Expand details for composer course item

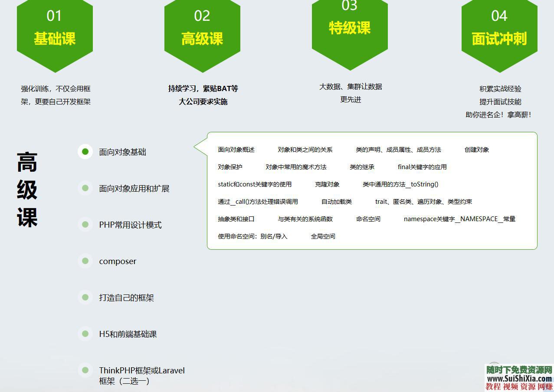click(117, 261)
